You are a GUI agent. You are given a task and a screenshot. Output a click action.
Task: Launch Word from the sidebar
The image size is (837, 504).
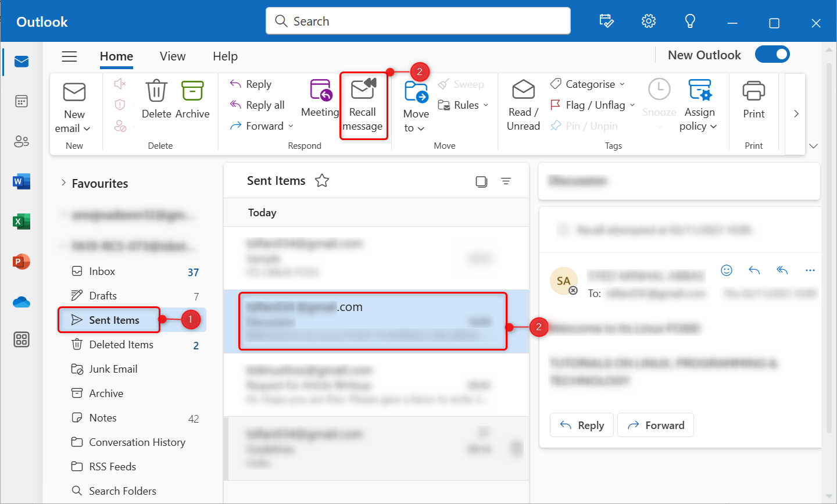tap(22, 181)
